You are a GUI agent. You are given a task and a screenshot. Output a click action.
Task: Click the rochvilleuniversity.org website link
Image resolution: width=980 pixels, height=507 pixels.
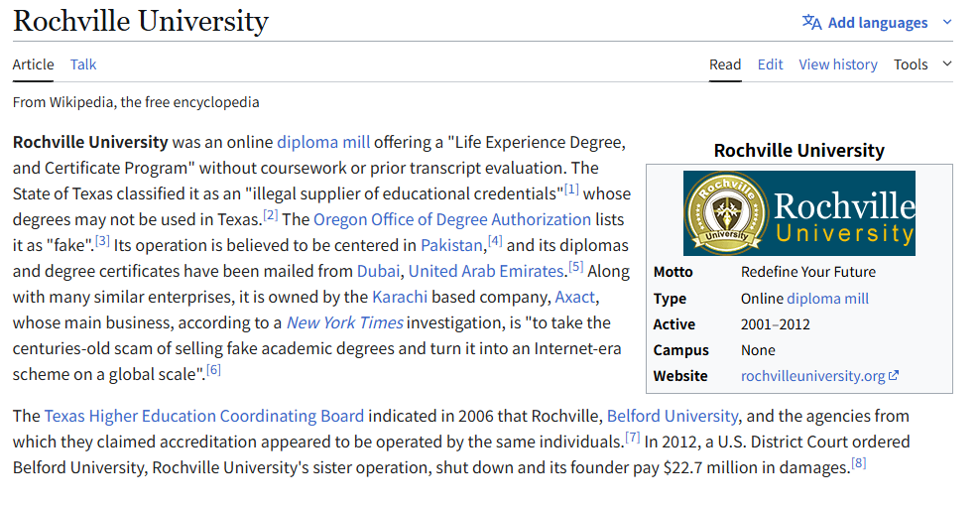812,376
